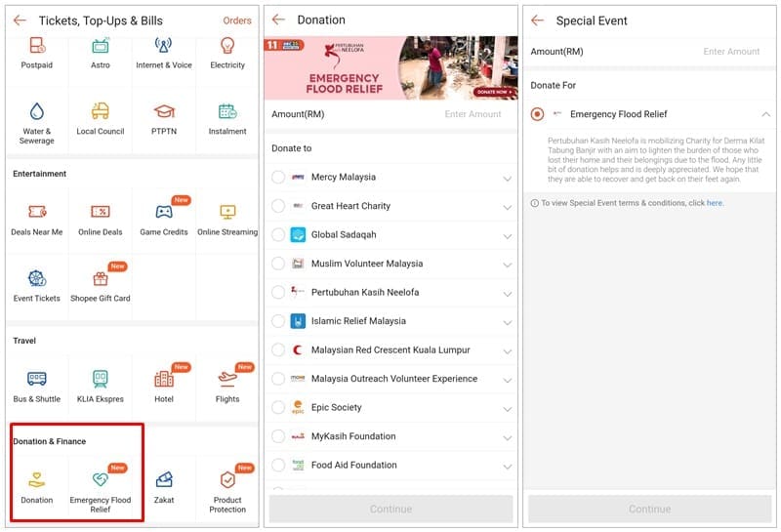The width and height of the screenshot is (781, 532).
Task: Tap the Emergency Flood Relief banner image
Action: 390,68
